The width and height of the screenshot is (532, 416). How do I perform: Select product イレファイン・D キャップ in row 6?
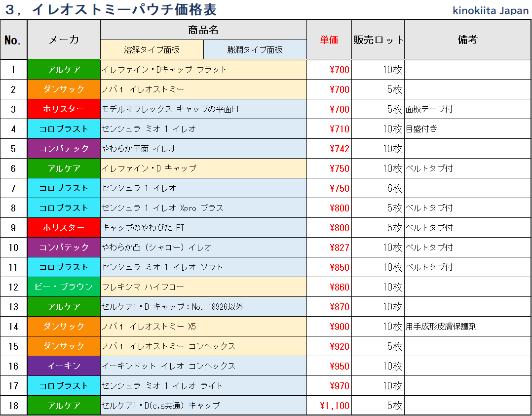[x=203, y=168]
